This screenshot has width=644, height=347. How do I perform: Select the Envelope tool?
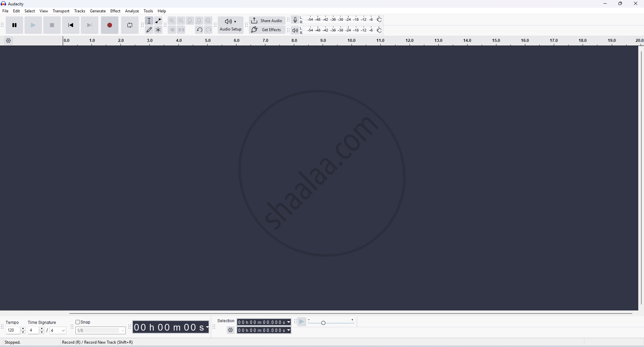pyautogui.click(x=158, y=21)
